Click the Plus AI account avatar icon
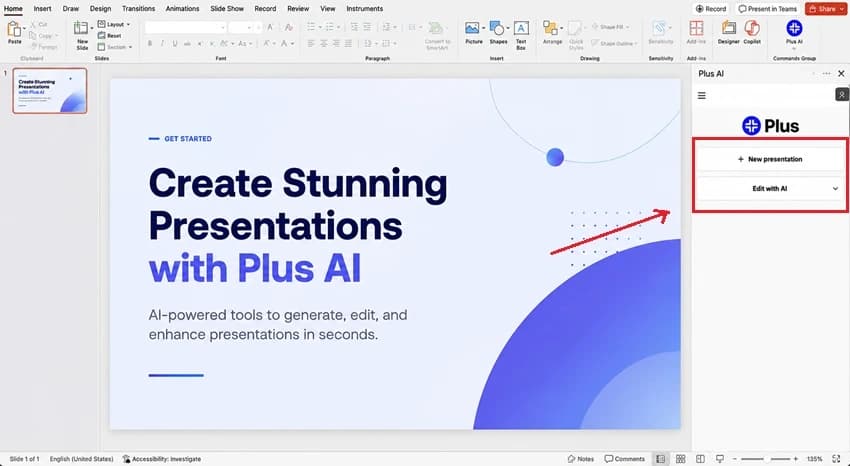850x466 pixels. pyautogui.click(x=841, y=95)
